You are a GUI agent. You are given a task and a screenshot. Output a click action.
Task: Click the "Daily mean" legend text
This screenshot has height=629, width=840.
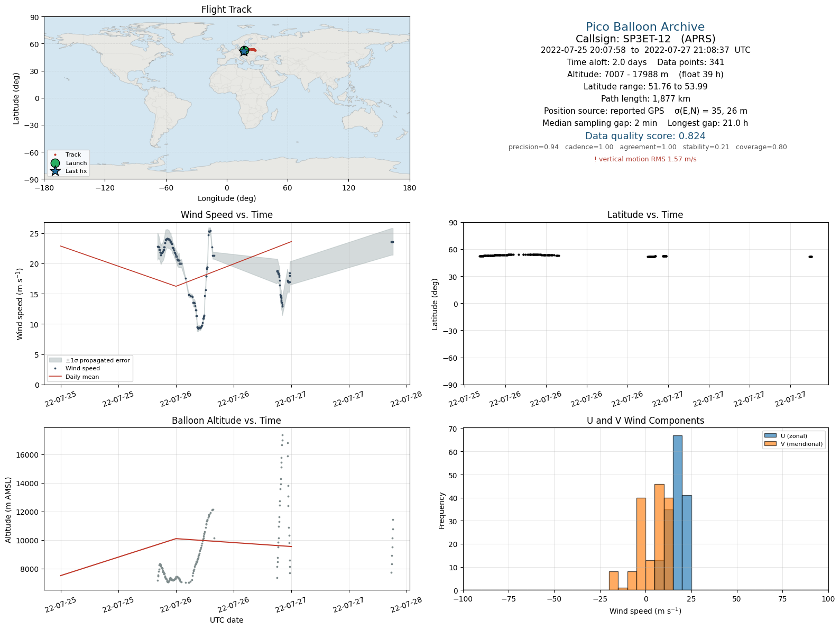[x=82, y=377]
